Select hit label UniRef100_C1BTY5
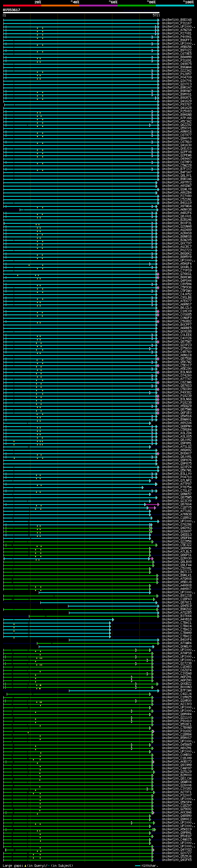The image size is (197, 868). 177,507
